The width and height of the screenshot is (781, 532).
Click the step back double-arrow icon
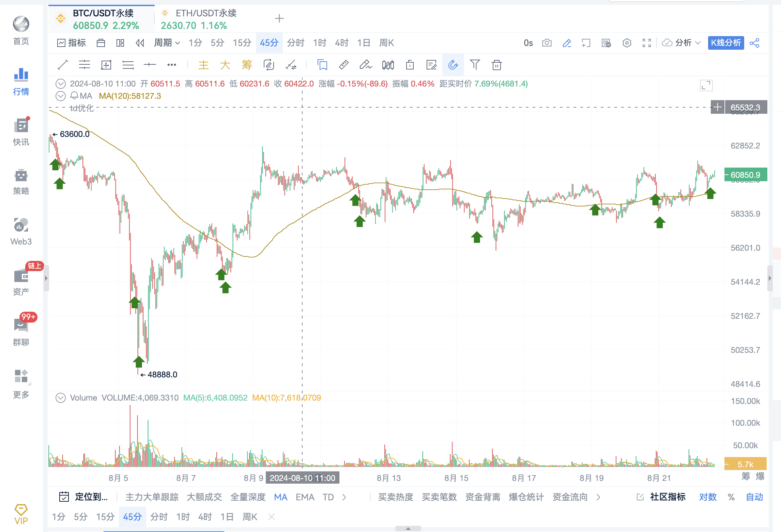point(140,43)
